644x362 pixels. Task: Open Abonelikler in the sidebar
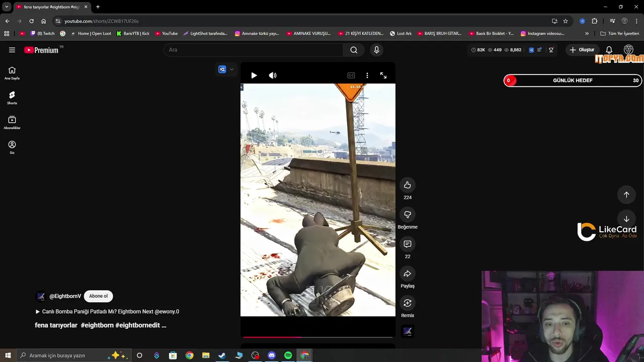point(12,122)
